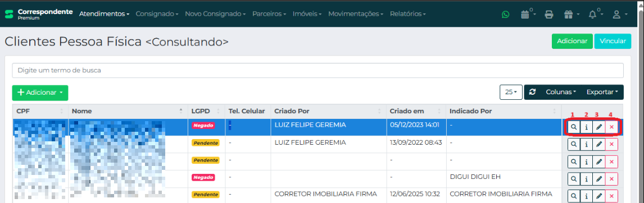
Task: Click the delete X in the DIGUI DIGUI EH row
Action: click(x=611, y=179)
